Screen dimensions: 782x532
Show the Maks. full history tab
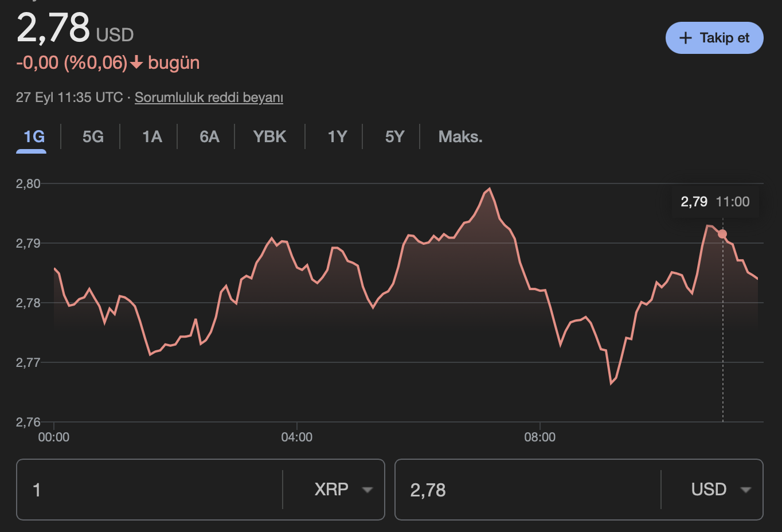point(460,136)
